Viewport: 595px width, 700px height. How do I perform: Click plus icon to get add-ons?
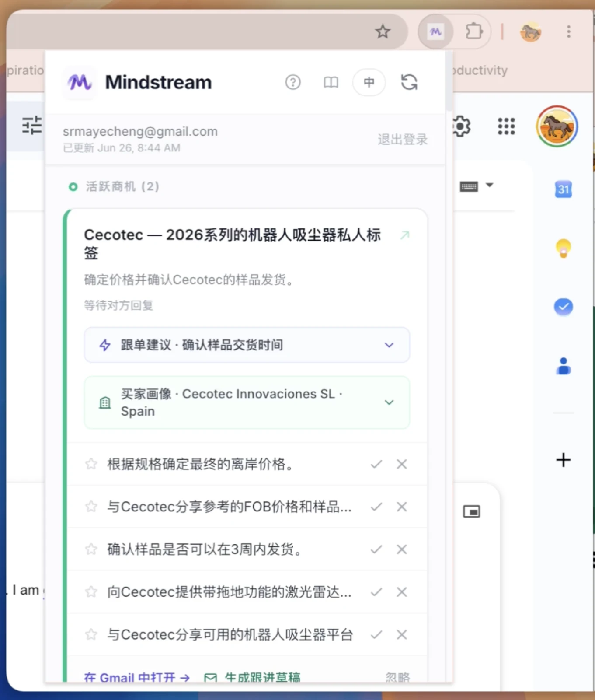pyautogui.click(x=564, y=460)
